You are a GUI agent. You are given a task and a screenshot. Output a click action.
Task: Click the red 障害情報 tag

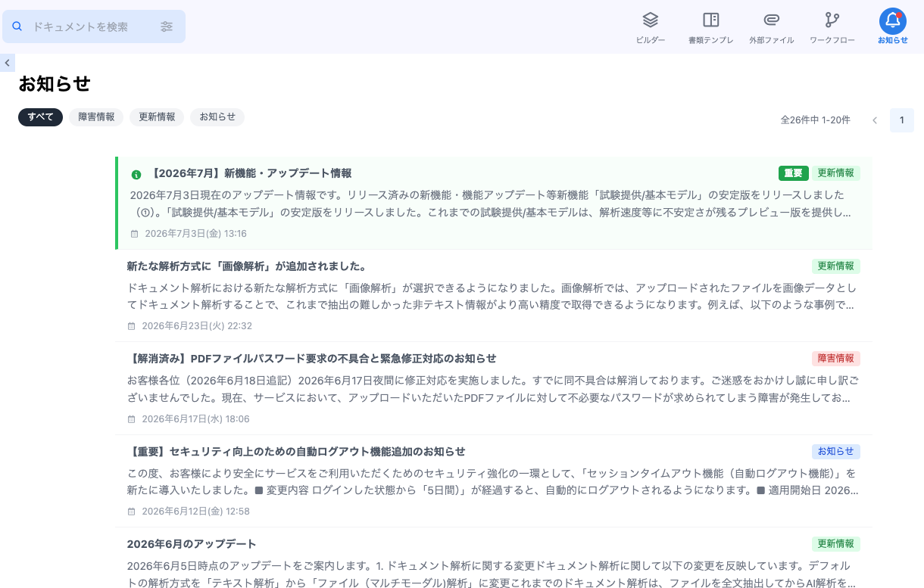click(836, 359)
